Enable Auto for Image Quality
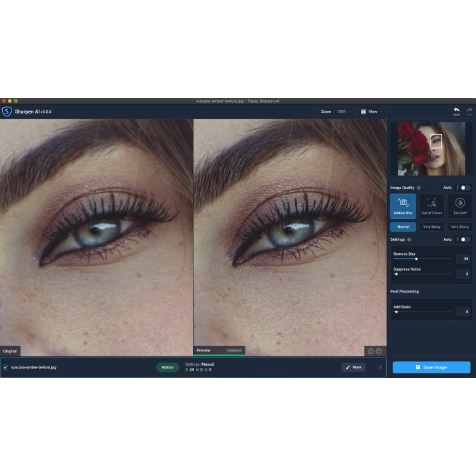The image size is (476, 476). 464,188
